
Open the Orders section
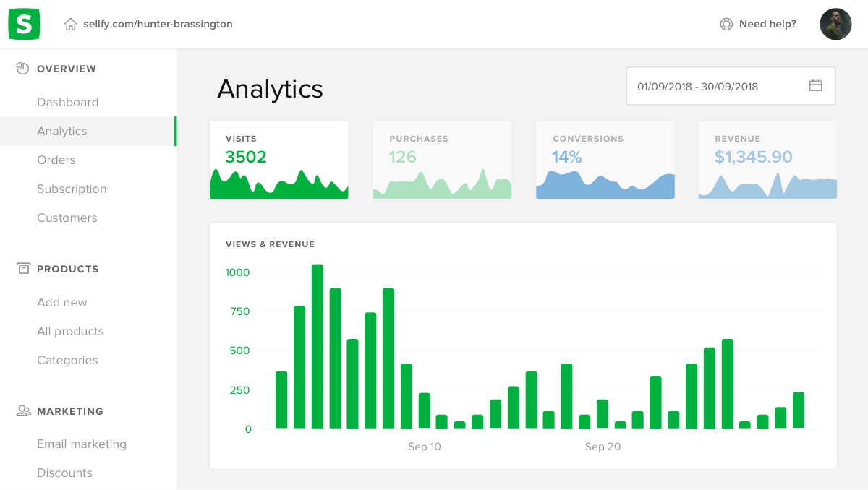click(56, 160)
